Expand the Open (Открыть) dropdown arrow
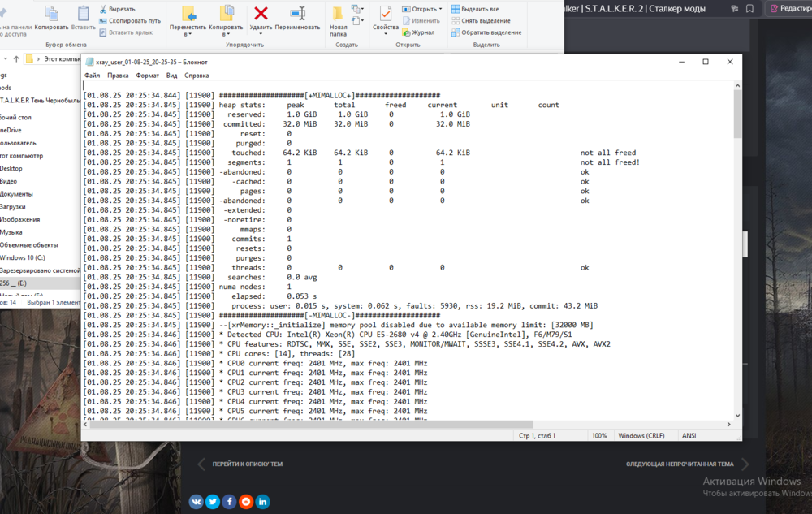 point(441,9)
